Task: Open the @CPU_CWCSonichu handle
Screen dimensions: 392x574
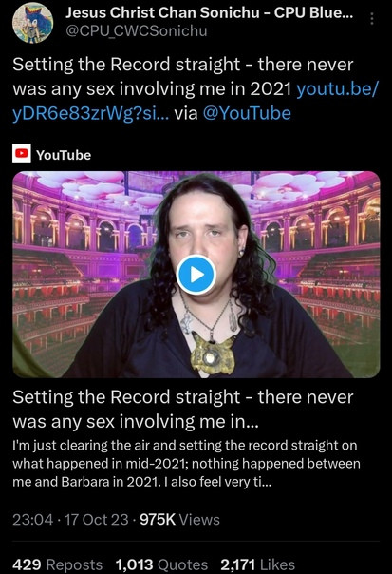Action: [137, 30]
